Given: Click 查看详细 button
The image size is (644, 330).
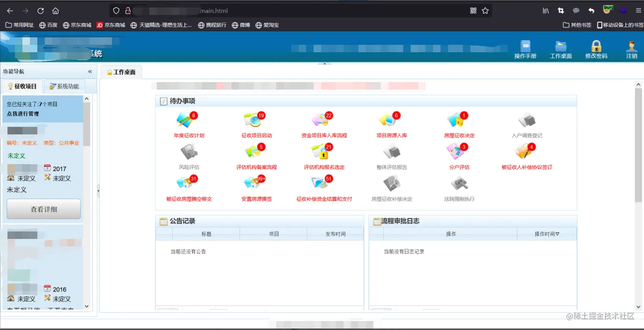Looking at the screenshot, I should point(44,209).
